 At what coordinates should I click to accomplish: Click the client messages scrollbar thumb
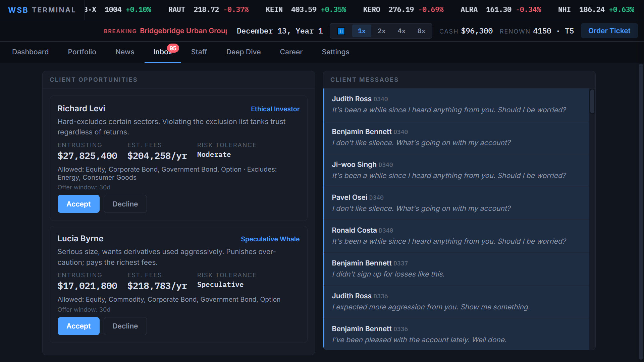point(592,101)
